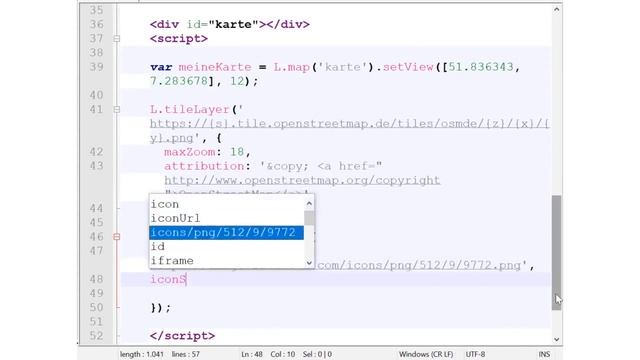The height and width of the screenshot is (360, 640).
Task: Collapse fold marker at line 37
Action: [117, 39]
